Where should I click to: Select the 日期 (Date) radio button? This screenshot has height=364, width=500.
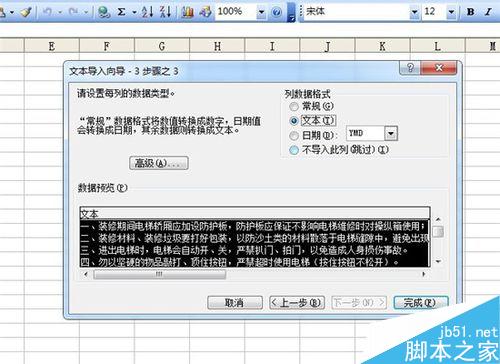pyautogui.click(x=294, y=135)
